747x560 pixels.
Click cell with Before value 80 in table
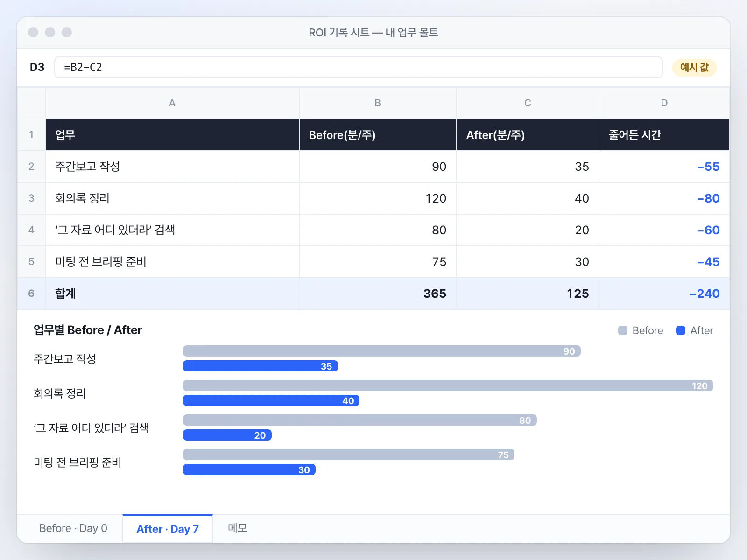pyautogui.click(x=378, y=230)
